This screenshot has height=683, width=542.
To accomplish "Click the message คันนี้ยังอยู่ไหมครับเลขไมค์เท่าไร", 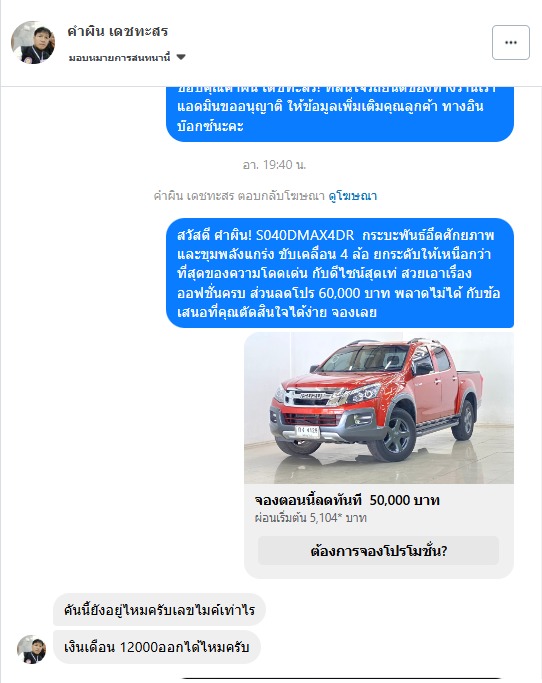I will (x=159, y=610).
